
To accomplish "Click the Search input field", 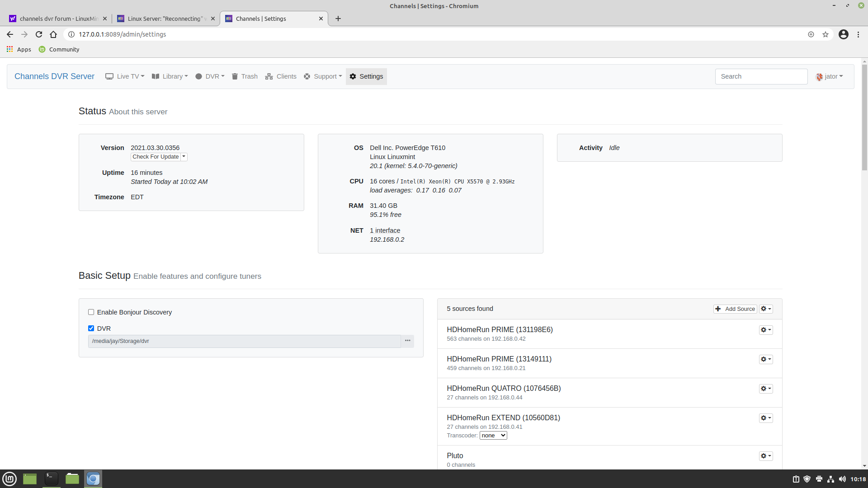I will click(761, 76).
